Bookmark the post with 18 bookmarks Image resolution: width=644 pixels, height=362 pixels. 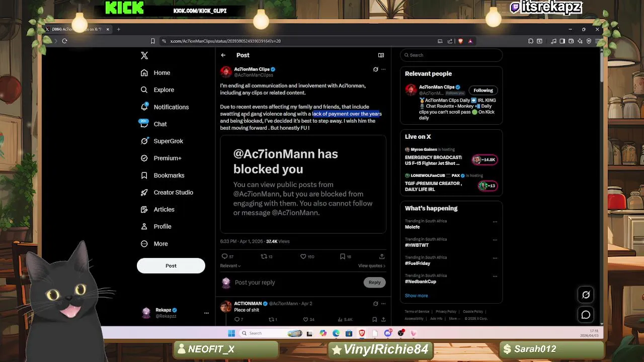(x=343, y=256)
